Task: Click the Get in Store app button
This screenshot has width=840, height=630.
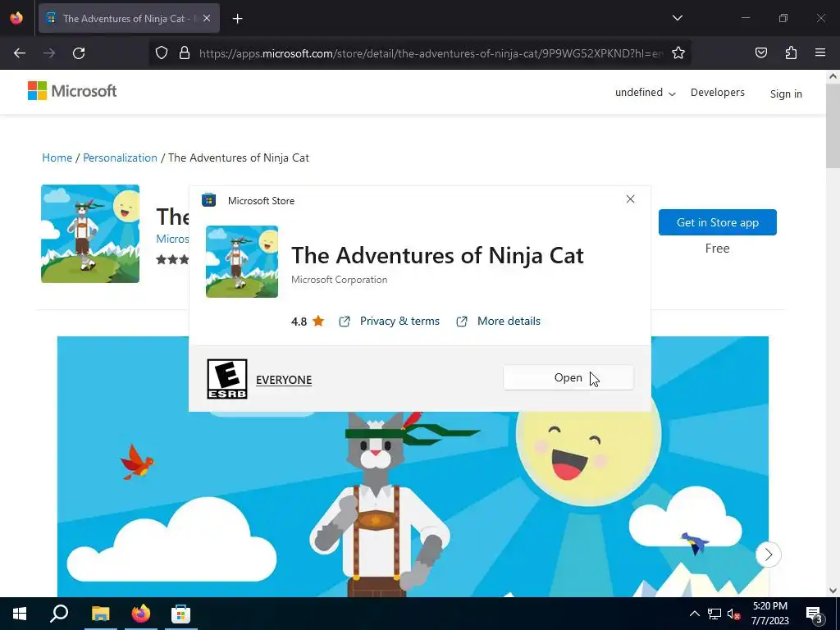Action: pyautogui.click(x=717, y=222)
